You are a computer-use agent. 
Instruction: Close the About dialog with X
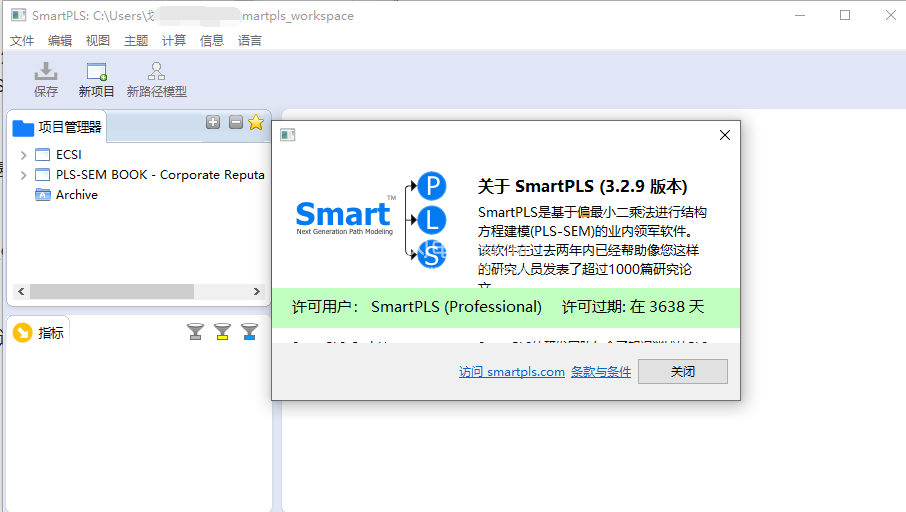[725, 135]
